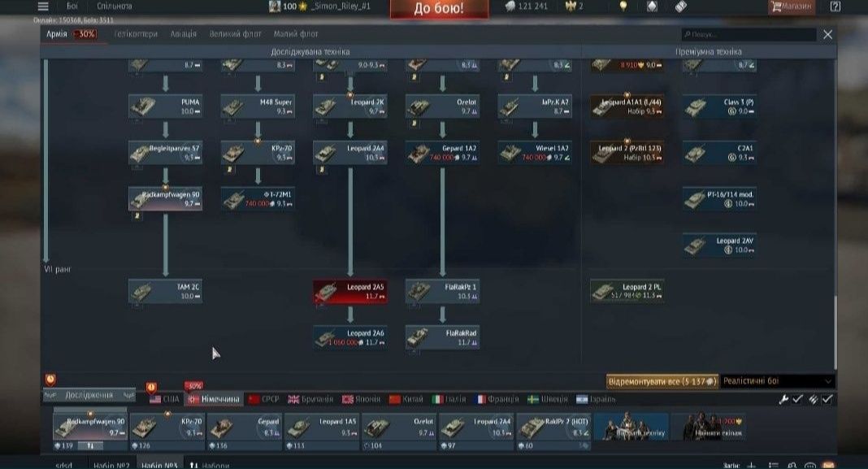Click the golden eagles currency icon
Image resolution: width=868 pixels, height=469 pixels.
(571, 6)
